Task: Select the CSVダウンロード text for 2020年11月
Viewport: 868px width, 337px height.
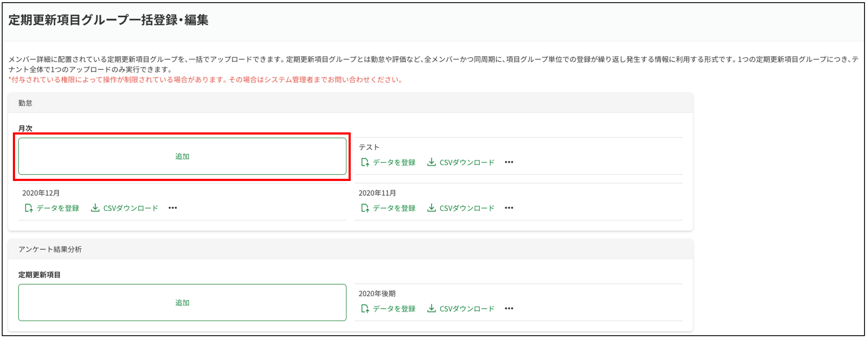Action: click(x=467, y=208)
